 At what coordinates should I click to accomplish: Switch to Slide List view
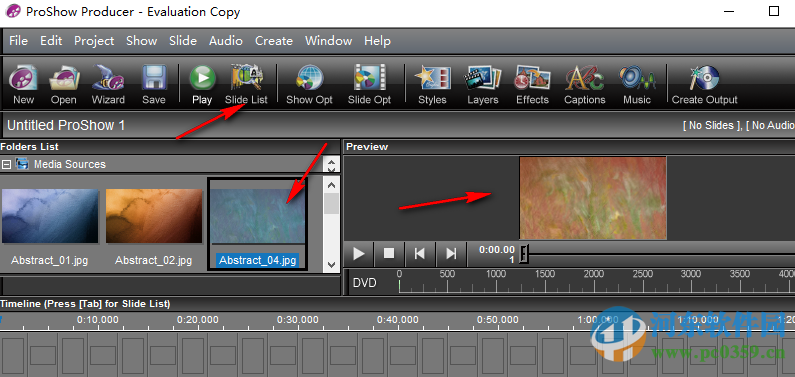(x=246, y=85)
